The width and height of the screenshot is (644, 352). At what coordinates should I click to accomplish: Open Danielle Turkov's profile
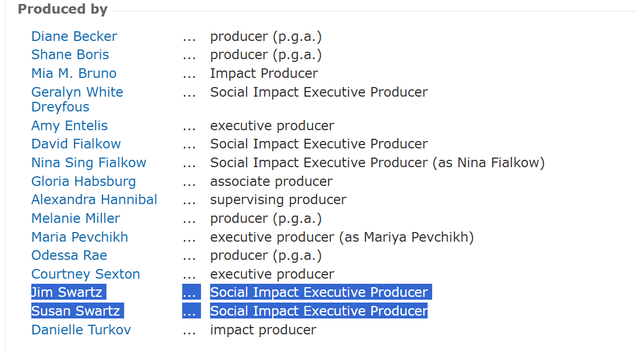coord(81,330)
